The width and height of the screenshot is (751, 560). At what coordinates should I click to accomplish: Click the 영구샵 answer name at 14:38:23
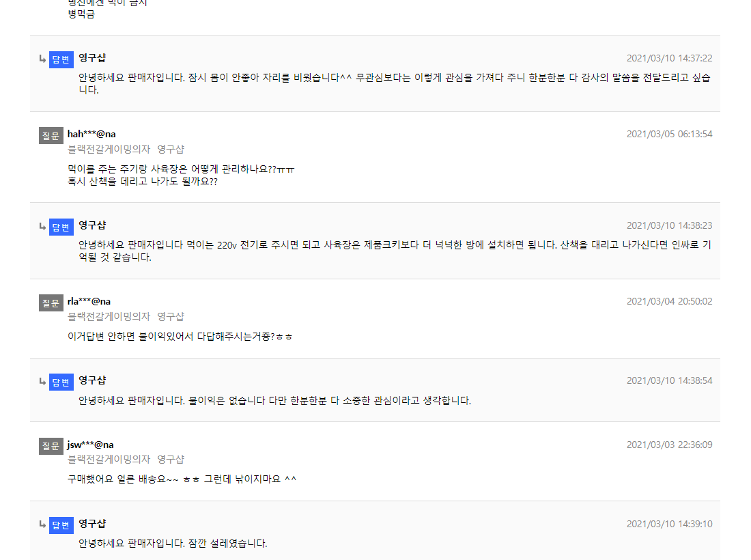tap(92, 225)
